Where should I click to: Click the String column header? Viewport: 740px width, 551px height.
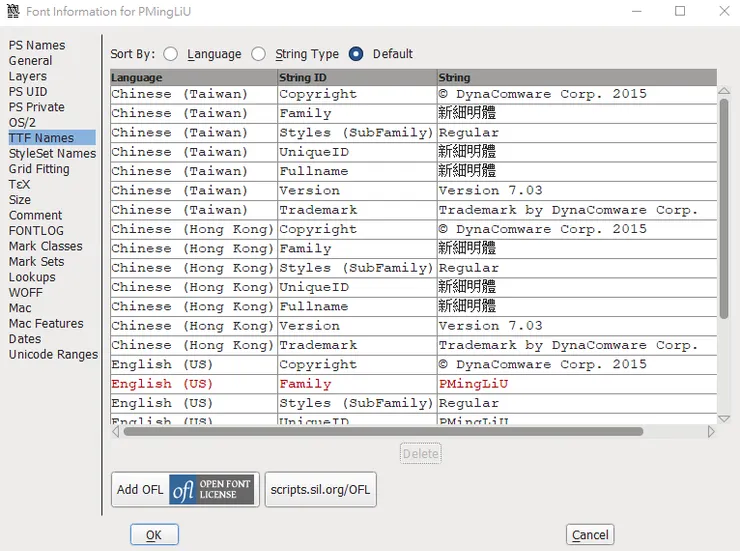(577, 77)
